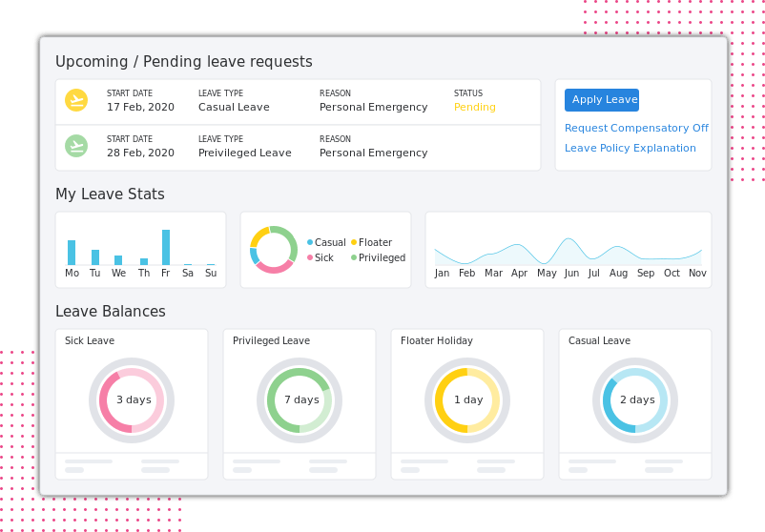Click the yellow airplane icon for Casual Leave
765x532 pixels.
coord(76,100)
